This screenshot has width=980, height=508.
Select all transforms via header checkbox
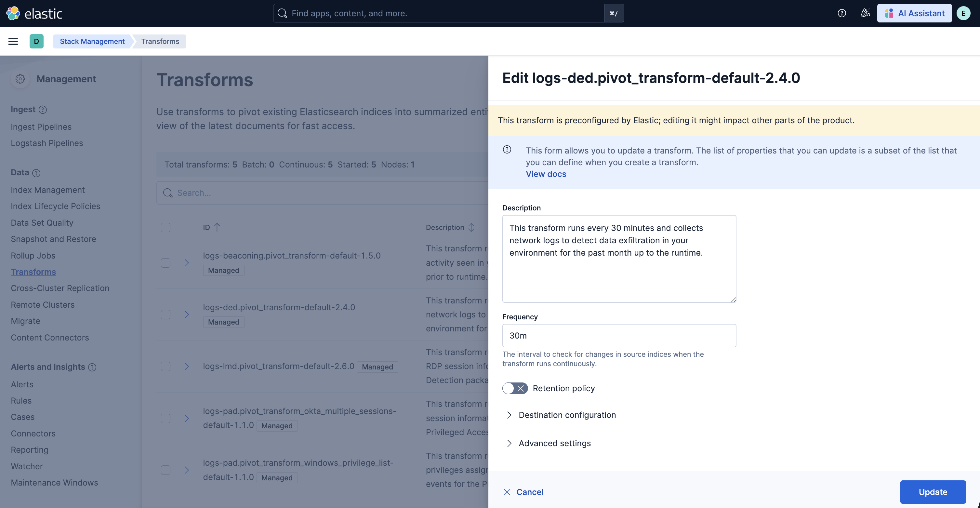pos(166,227)
